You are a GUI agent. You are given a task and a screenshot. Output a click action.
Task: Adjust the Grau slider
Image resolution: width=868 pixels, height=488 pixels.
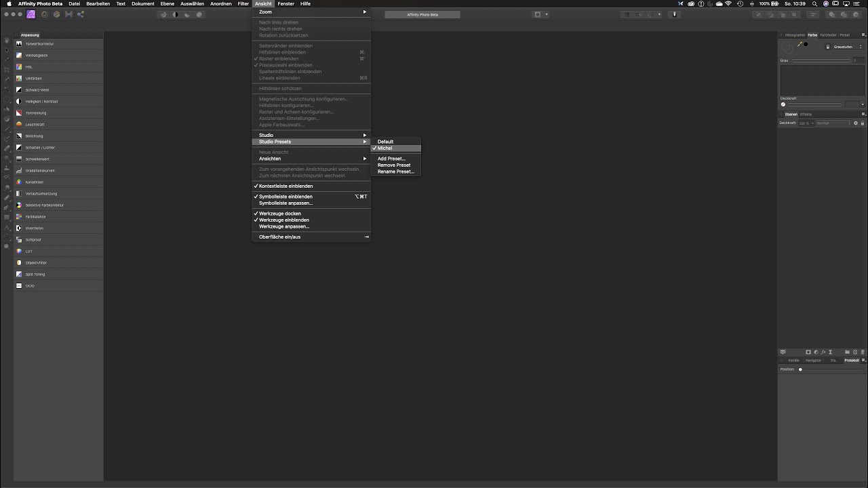pyautogui.click(x=821, y=60)
